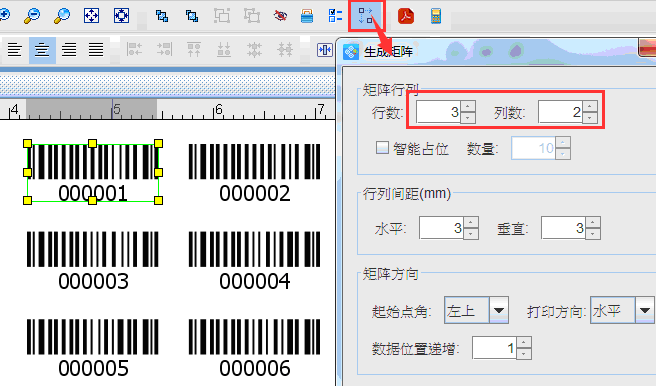Enable the 智能占位 checkbox
Image resolution: width=656 pixels, height=386 pixels.
(x=382, y=148)
